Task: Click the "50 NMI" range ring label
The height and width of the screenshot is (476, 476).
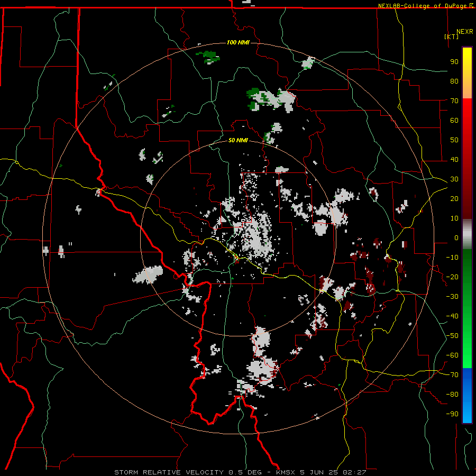Action: [238, 140]
